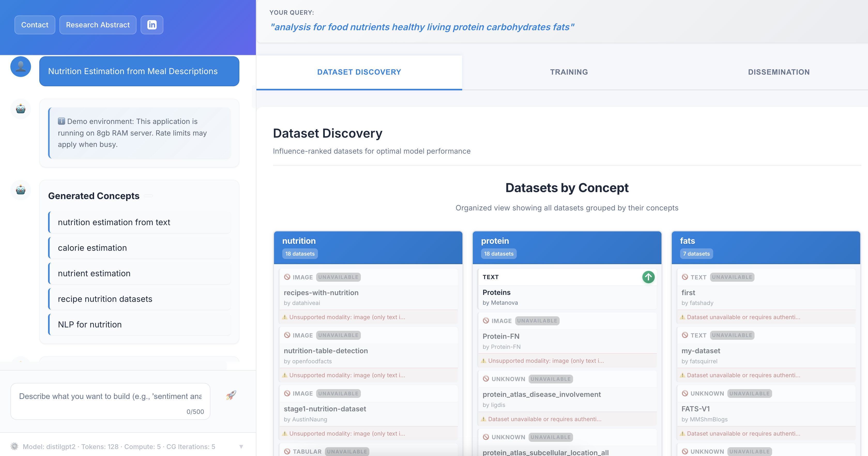
Task: Select the 'recipe nutrition datasets' concept
Action: click(x=140, y=299)
